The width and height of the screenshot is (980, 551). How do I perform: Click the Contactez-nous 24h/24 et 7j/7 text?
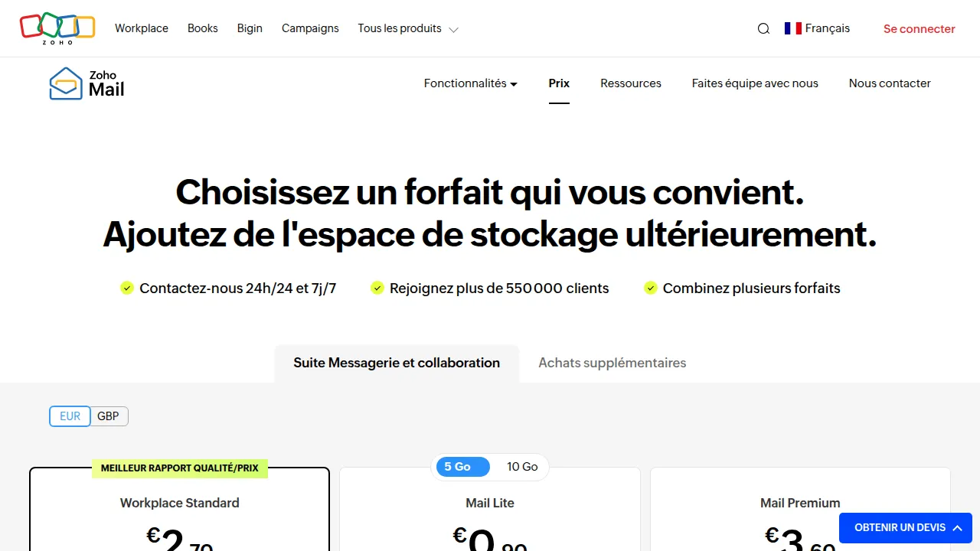coord(237,289)
